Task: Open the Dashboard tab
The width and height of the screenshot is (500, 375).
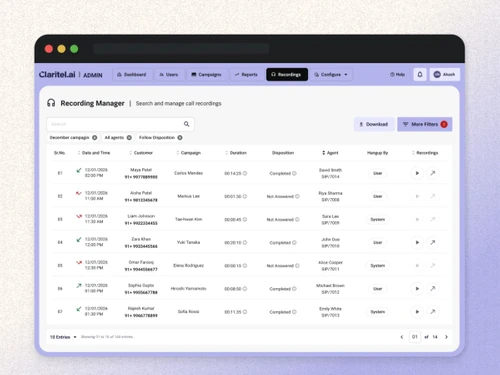Action: [x=132, y=74]
